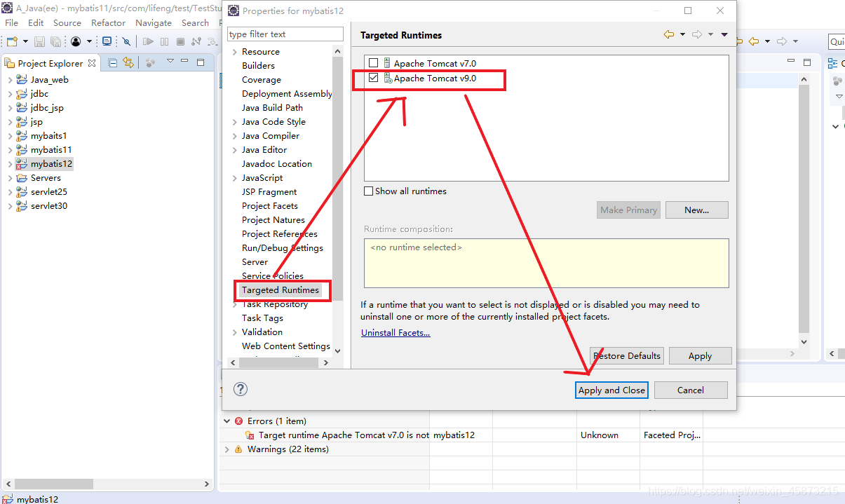Uncheck the Apache Tomcat v9.0 checkbox
This screenshot has width=845, height=504.
pyautogui.click(x=373, y=78)
